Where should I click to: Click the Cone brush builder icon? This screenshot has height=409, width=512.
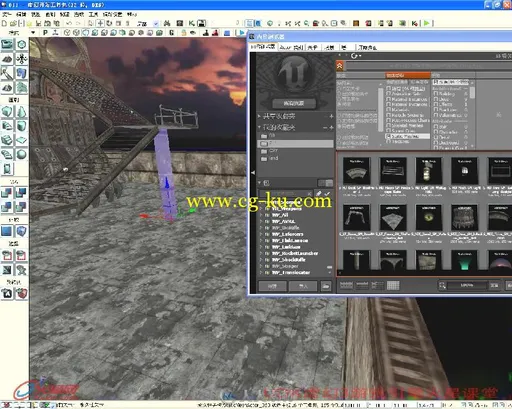click(x=21, y=112)
